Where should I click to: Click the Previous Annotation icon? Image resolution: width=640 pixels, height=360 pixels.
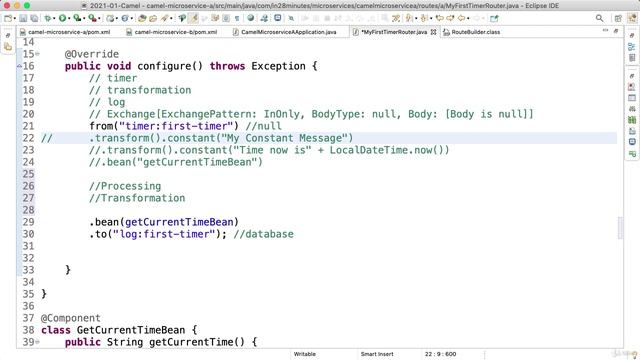424,18
